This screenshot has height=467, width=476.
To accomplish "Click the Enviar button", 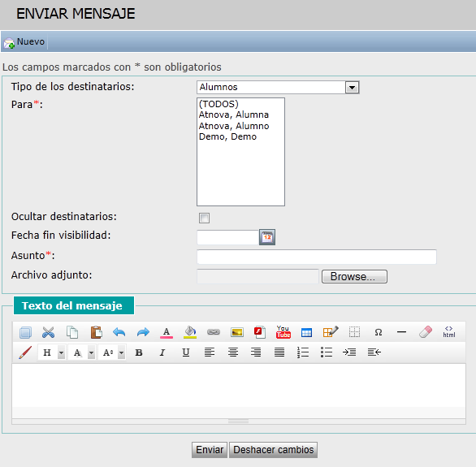I will click(x=210, y=450).
